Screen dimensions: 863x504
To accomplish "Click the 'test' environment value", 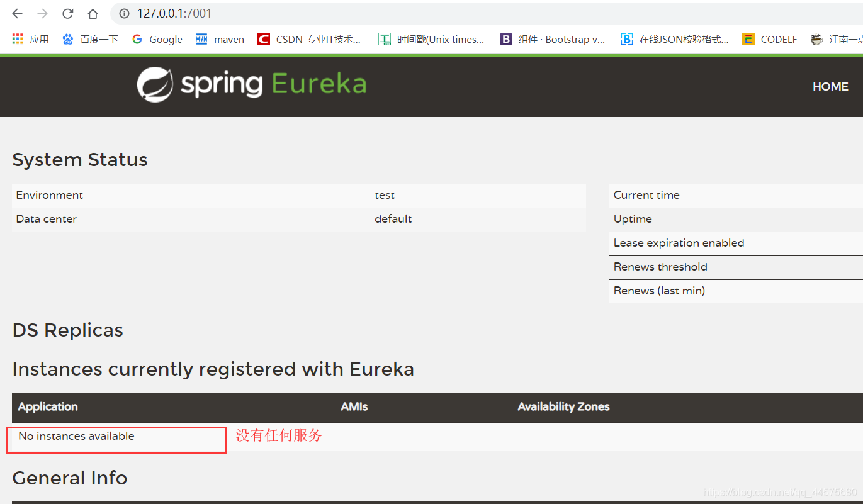I will click(x=385, y=195).
